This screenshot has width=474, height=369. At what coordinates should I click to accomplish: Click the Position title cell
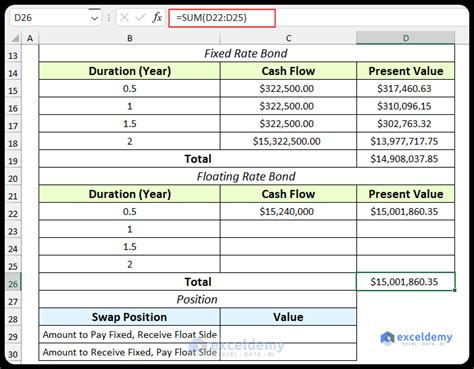coord(198,299)
